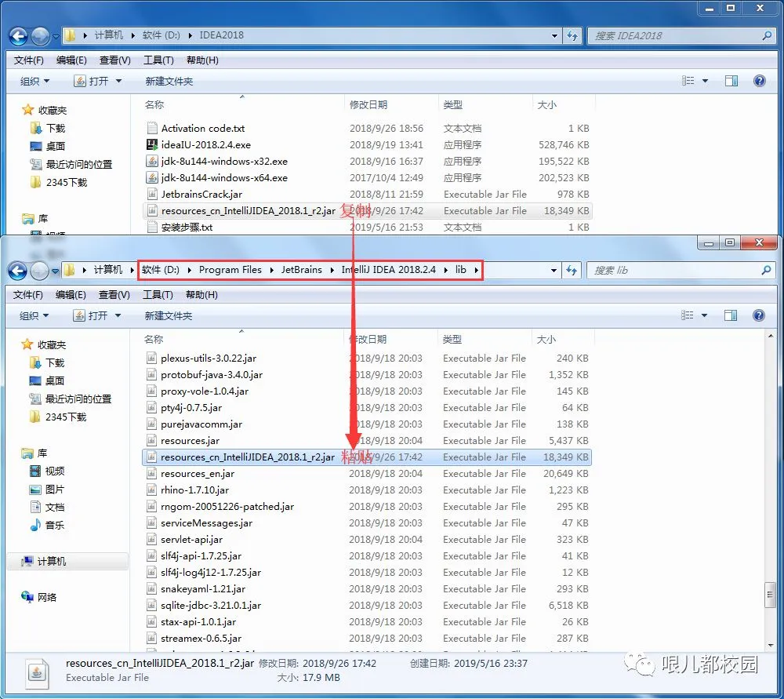Click 图片 library icon in lib window

(35, 490)
